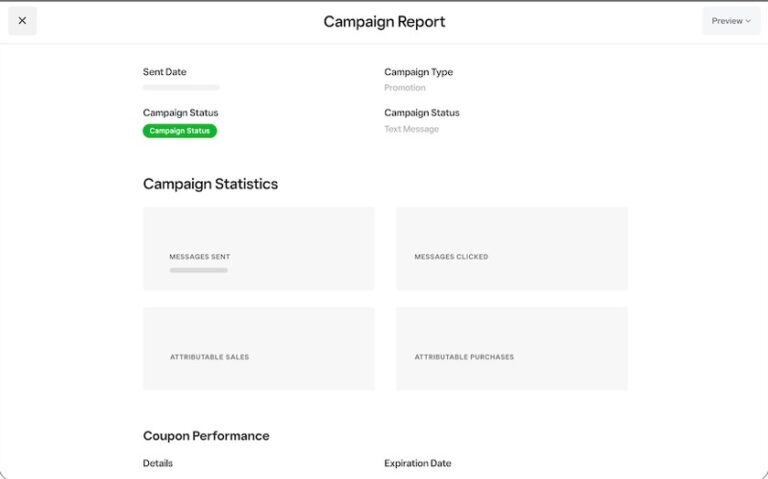This screenshot has height=479, width=768.
Task: Select the Attributable Purchases card
Action: [x=511, y=348]
